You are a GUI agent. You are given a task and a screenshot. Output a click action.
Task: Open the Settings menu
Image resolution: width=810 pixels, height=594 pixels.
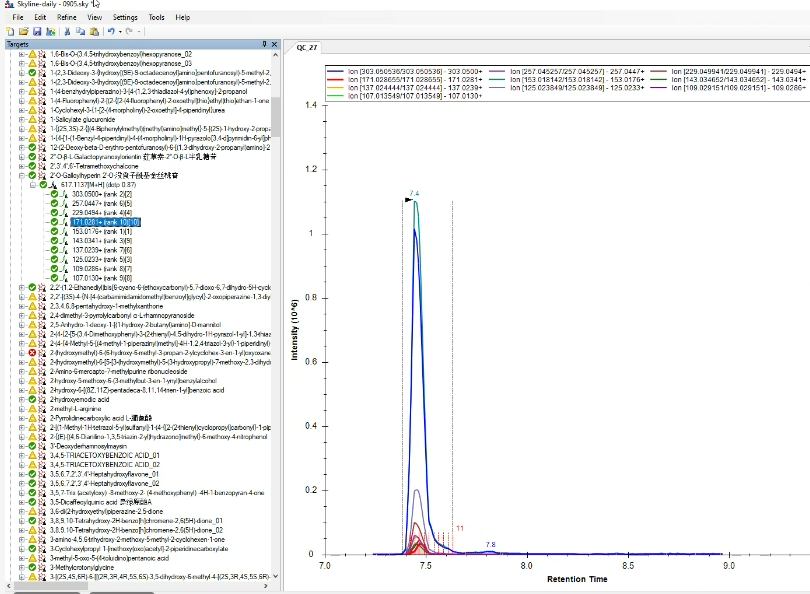point(125,17)
